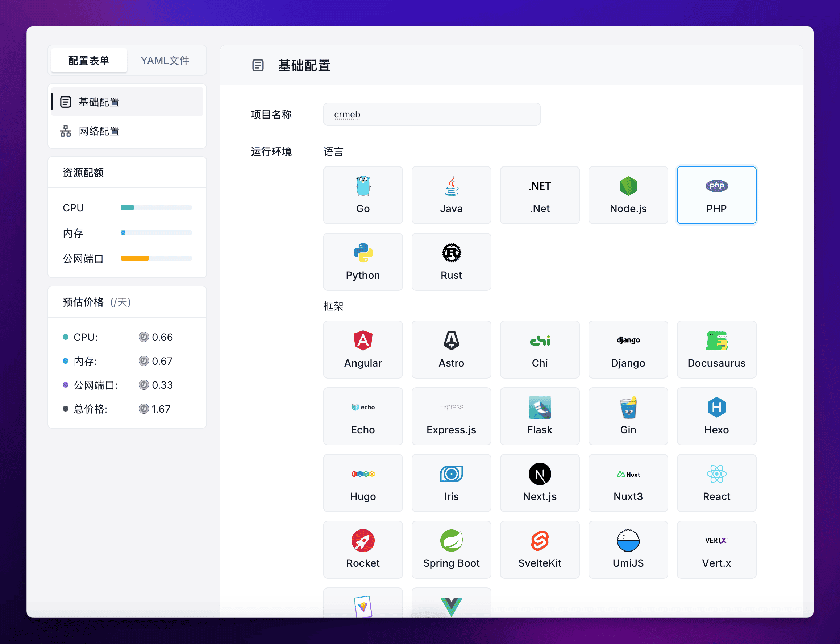The image size is (840, 644).
Task: Pick the Docusaurus framework
Action: coord(716,349)
